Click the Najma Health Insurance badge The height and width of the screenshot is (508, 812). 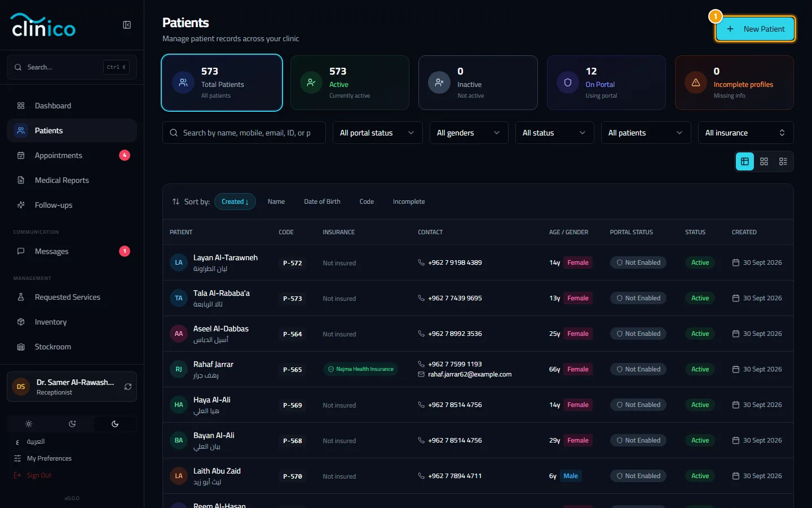coord(360,369)
